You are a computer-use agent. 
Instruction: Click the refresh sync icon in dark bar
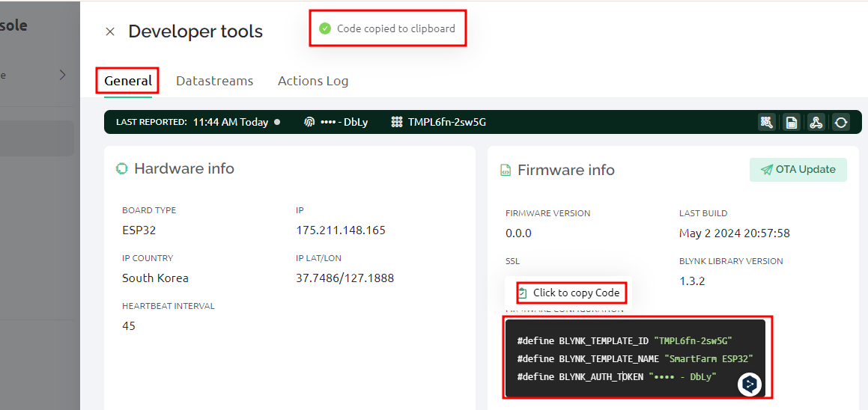tap(841, 122)
